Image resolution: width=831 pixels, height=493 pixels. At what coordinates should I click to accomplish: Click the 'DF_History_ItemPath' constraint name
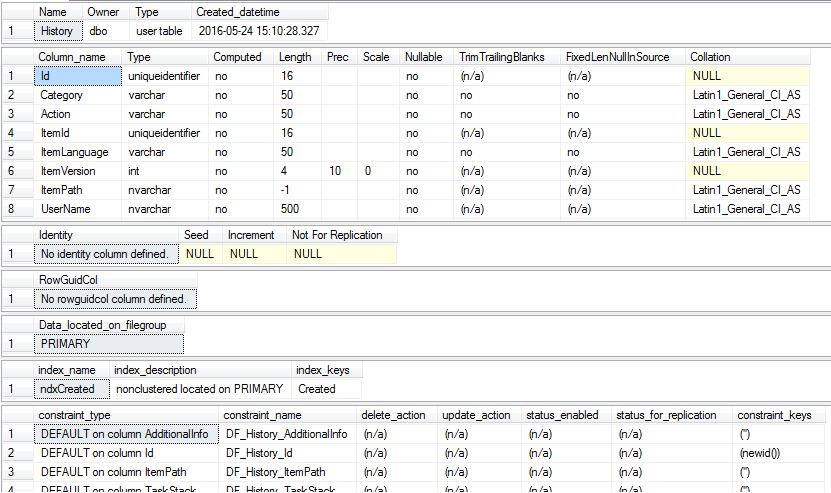tap(288, 473)
